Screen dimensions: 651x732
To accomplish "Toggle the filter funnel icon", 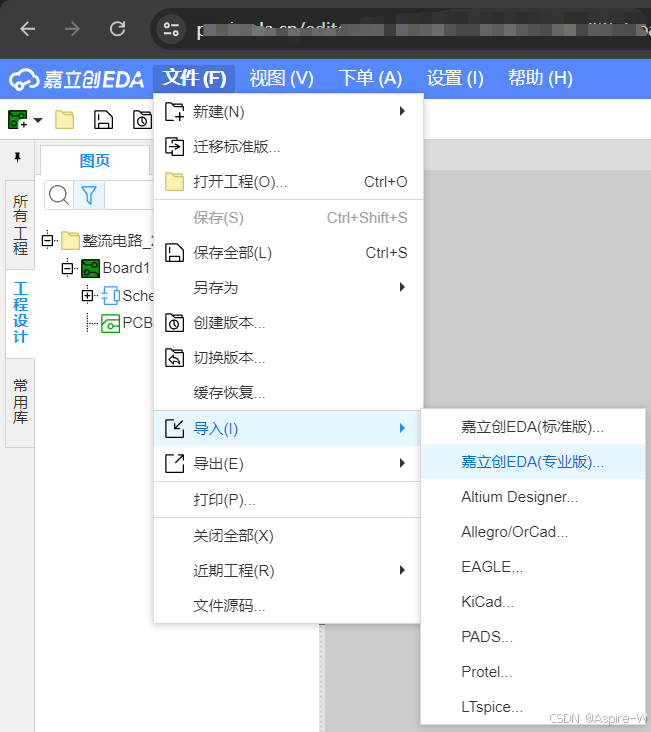I will pos(89,195).
